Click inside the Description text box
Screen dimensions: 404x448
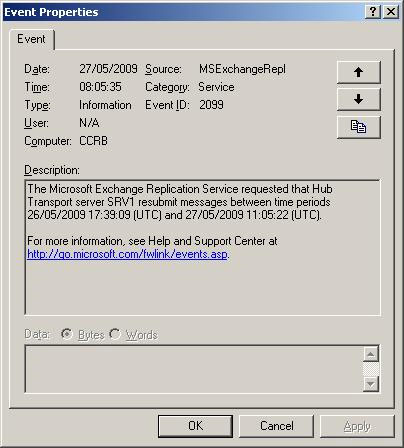coord(202,247)
